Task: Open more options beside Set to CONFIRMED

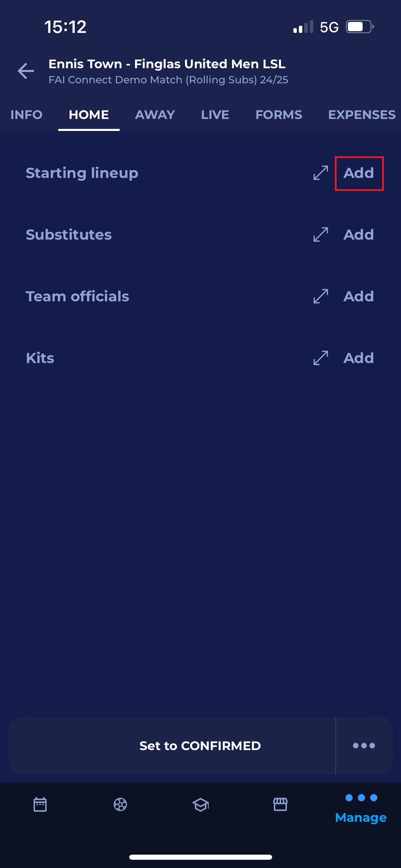Action: pos(364,746)
